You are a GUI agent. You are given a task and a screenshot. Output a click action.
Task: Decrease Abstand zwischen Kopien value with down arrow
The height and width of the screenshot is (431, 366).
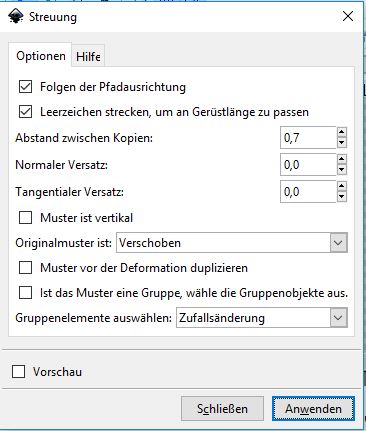tap(342, 143)
